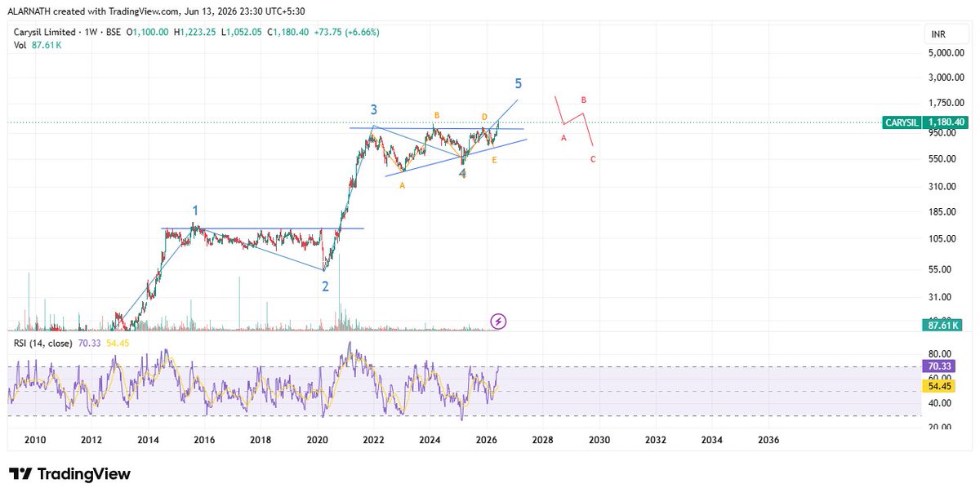Click the purple lightning-bolt event icon

coord(499,321)
